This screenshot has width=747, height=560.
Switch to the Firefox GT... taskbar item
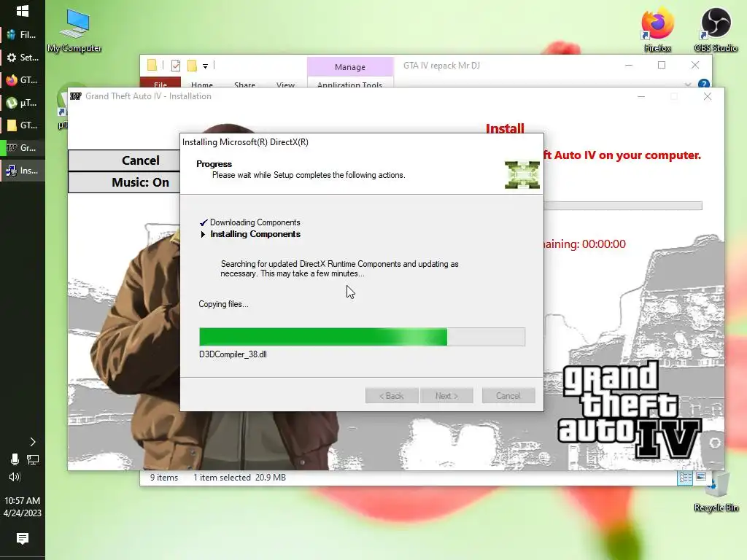pyautogui.click(x=23, y=80)
